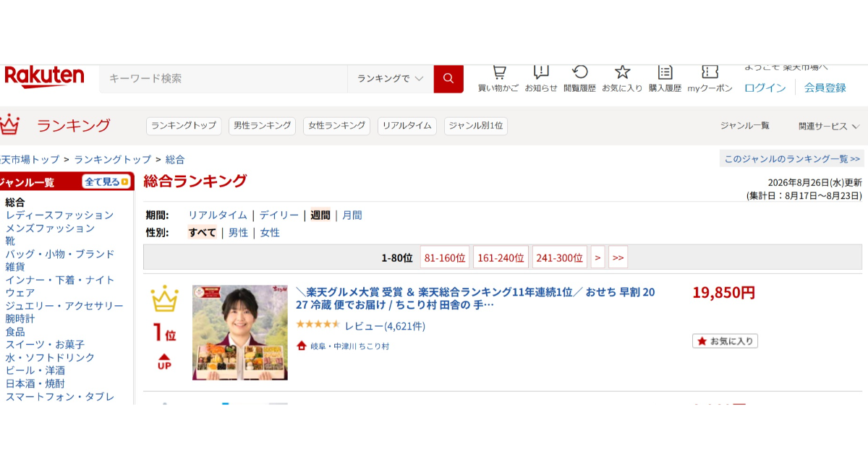Select the 週間 period option
Viewport: 868px width, 470px height.
pos(320,215)
